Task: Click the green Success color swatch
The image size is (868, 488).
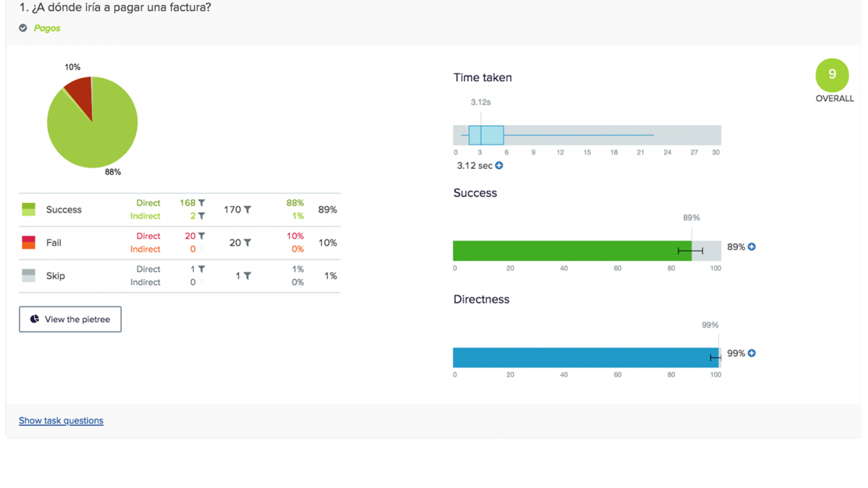Action: point(28,210)
